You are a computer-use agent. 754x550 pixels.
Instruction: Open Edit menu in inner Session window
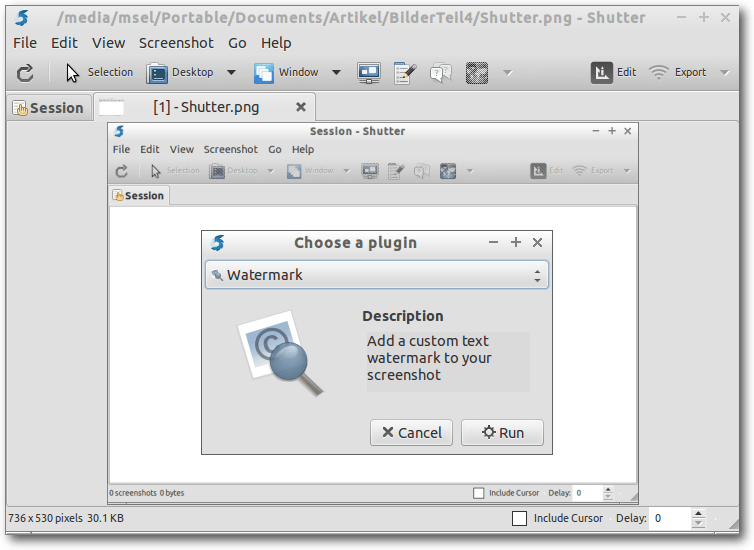click(x=150, y=150)
